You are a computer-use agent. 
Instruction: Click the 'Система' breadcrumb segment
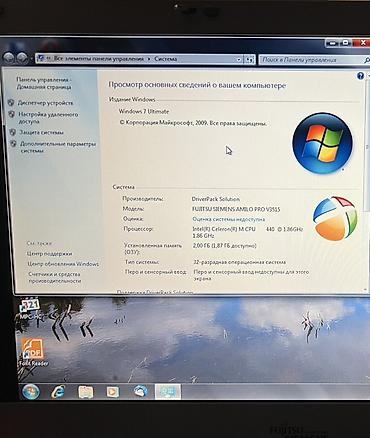[165, 59]
